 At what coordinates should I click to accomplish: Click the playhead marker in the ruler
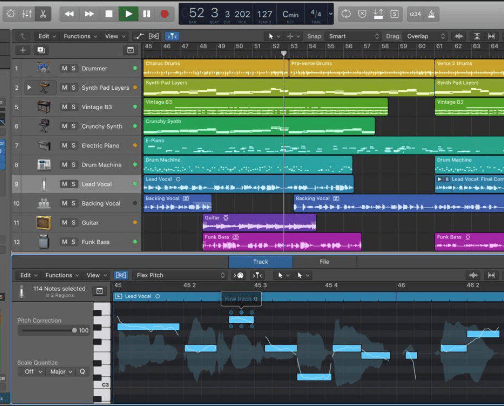[284, 53]
